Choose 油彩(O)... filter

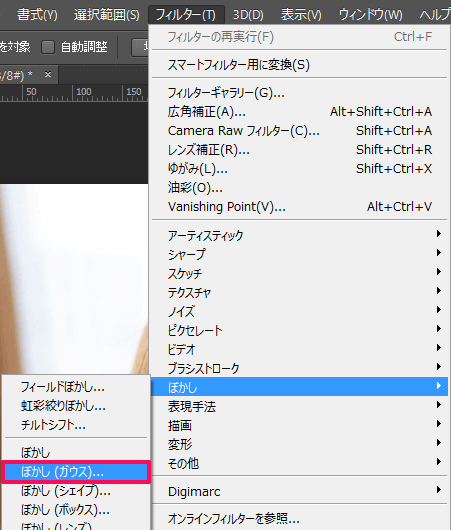[300, 187]
